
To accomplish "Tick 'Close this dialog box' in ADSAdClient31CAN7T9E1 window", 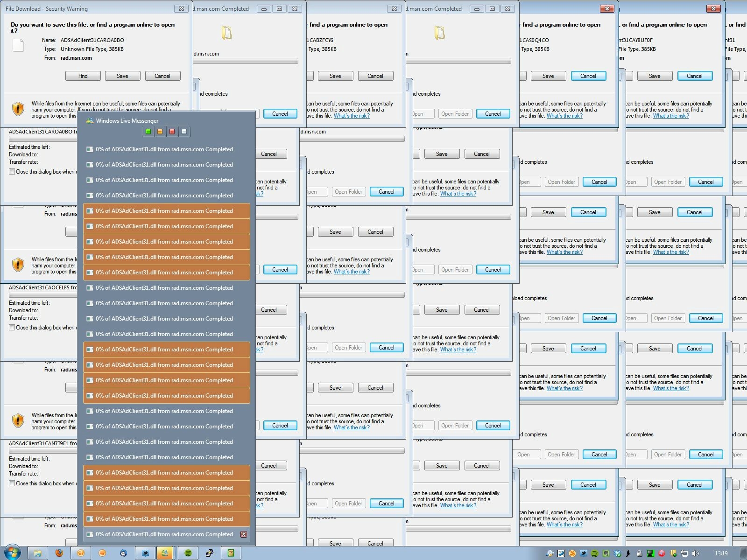I will (12, 483).
